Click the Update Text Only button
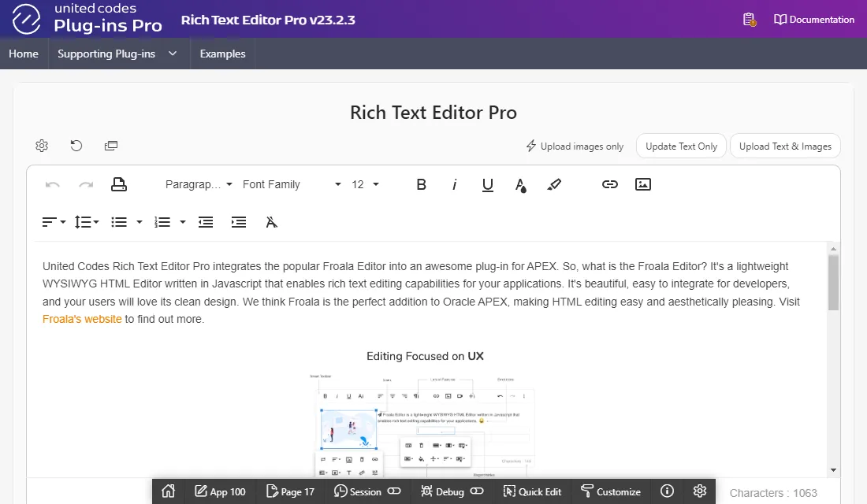Image resolution: width=867 pixels, height=504 pixels. (x=681, y=146)
